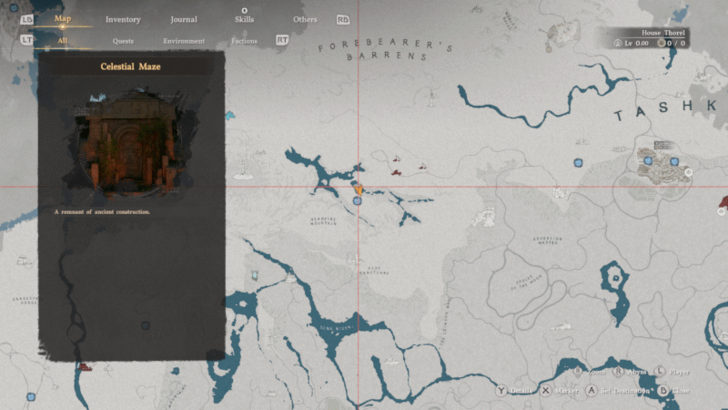
Task: Click the Celestial Maze preview image
Action: [x=130, y=143]
